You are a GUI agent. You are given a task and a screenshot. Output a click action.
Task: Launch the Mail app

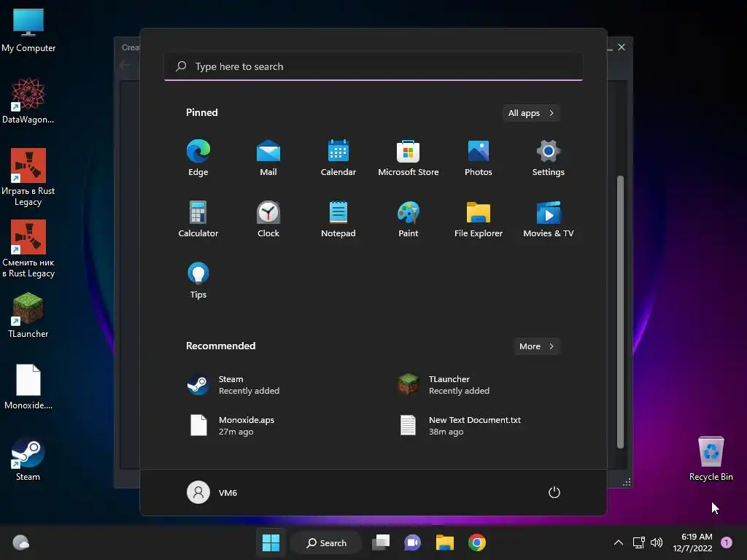[x=268, y=157]
